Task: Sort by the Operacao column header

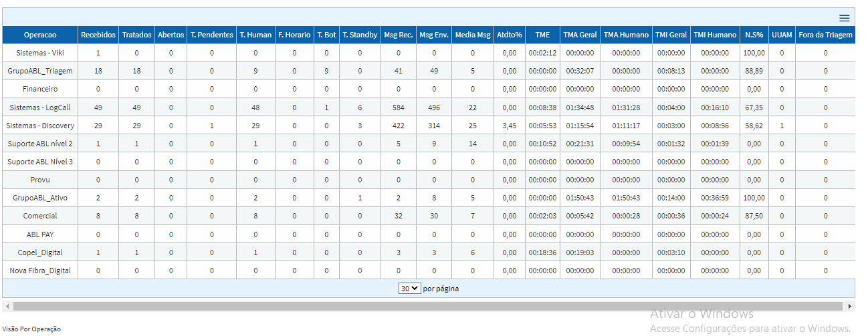Action: [40, 35]
